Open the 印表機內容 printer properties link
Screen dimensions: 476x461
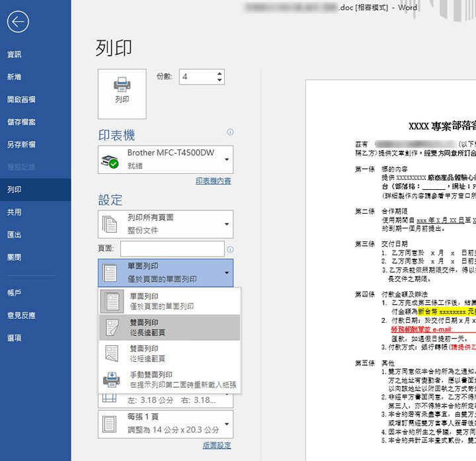click(x=213, y=181)
